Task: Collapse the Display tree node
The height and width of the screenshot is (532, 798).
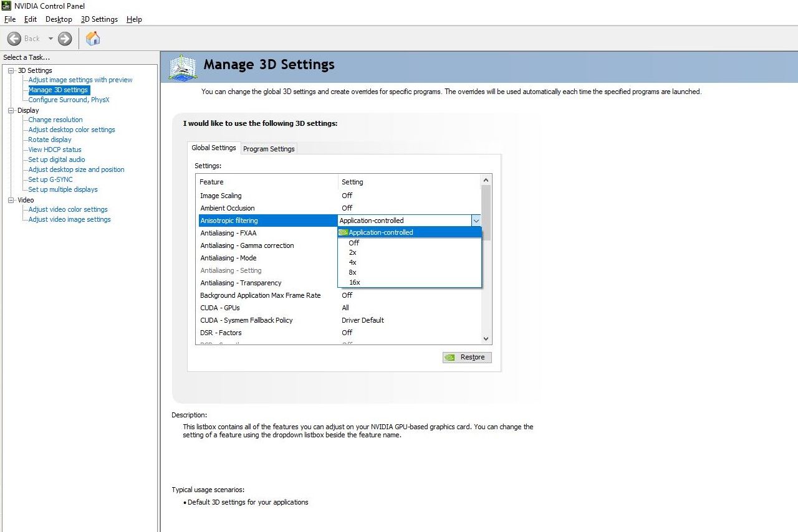Action: coord(11,110)
